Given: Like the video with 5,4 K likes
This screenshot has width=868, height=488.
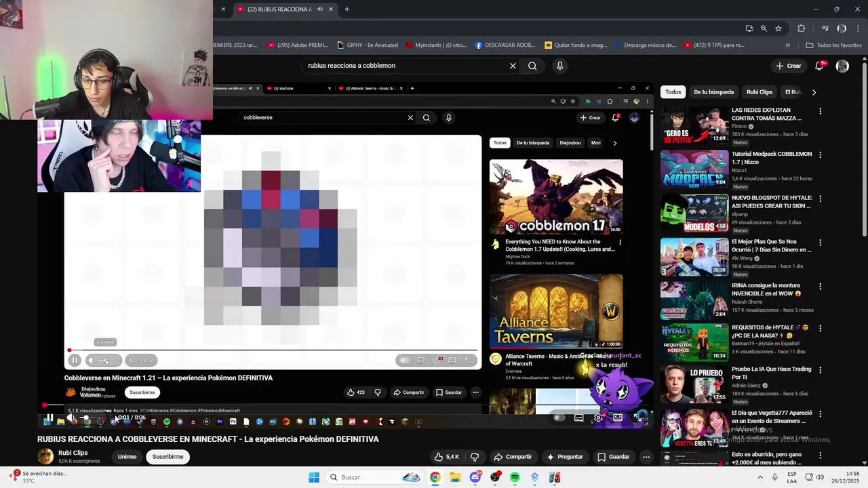Looking at the screenshot, I should [x=447, y=457].
